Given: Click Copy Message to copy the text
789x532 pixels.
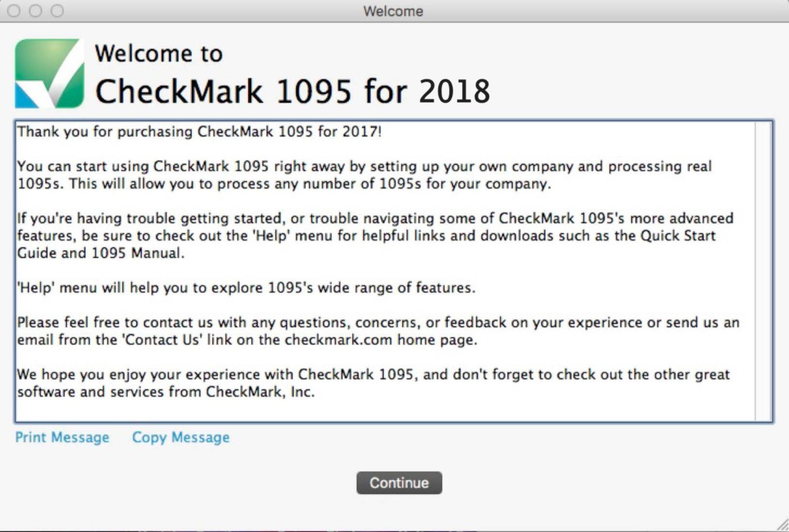Looking at the screenshot, I should click(x=180, y=437).
